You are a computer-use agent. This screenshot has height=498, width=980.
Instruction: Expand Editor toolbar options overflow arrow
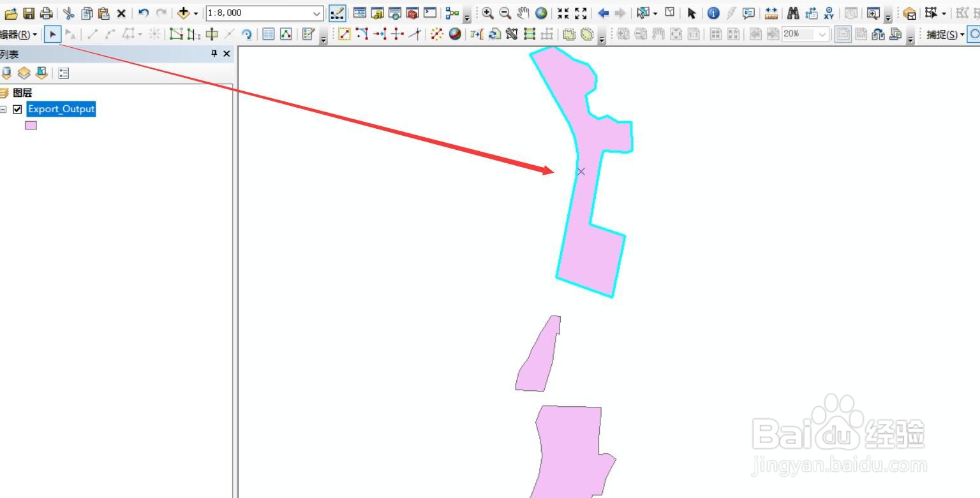coord(323,40)
